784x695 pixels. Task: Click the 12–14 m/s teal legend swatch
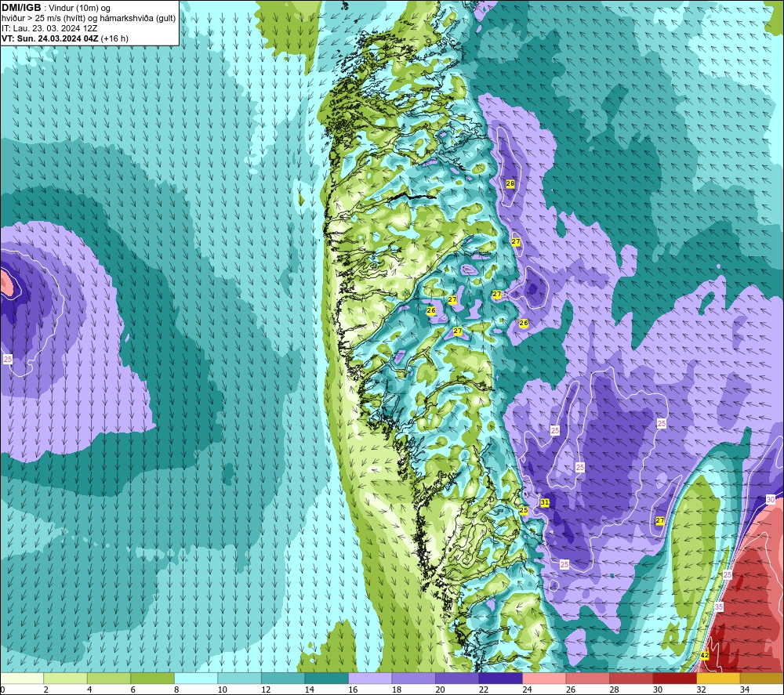pyautogui.click(x=283, y=679)
